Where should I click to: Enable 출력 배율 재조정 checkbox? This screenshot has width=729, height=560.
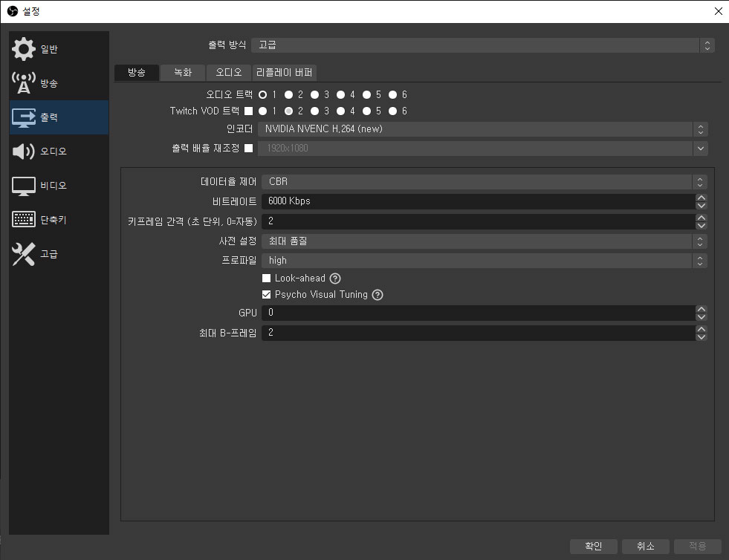[249, 149]
